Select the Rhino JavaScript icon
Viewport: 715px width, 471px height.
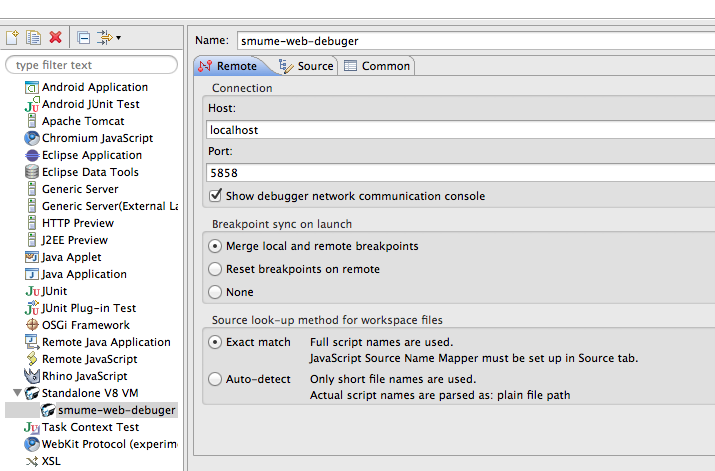coord(32,376)
